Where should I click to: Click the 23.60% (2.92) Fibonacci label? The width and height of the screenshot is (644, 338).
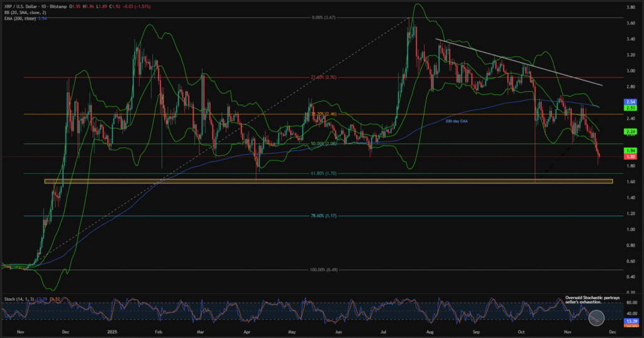pyautogui.click(x=323, y=77)
